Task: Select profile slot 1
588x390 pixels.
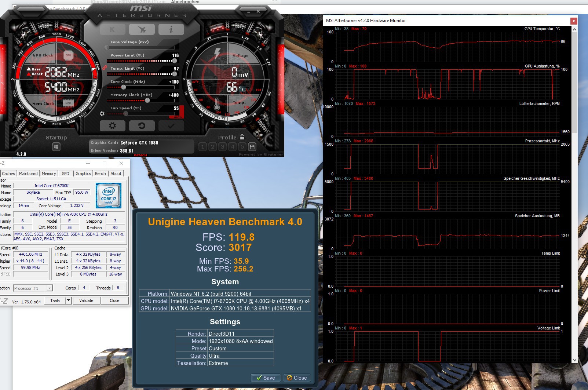Action: (x=202, y=147)
